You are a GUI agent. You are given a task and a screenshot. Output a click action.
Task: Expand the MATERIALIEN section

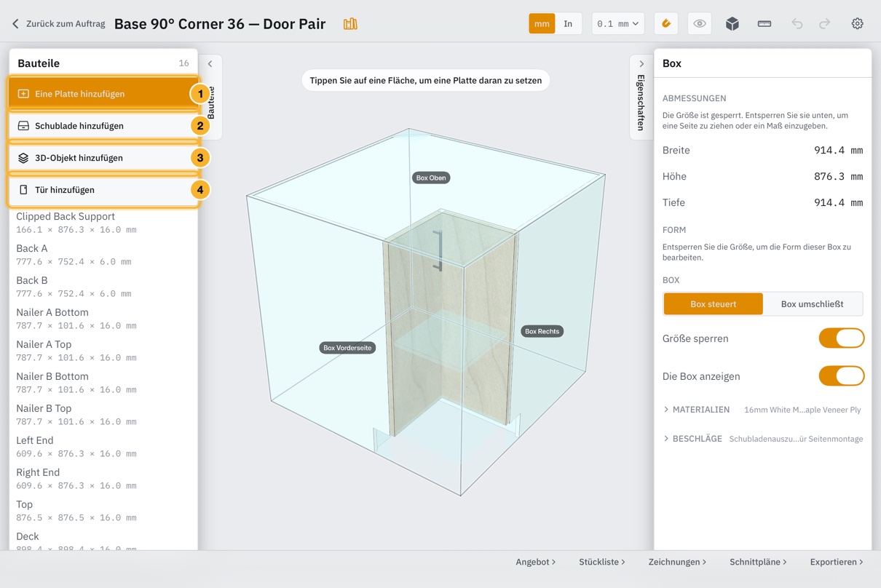[763, 410]
